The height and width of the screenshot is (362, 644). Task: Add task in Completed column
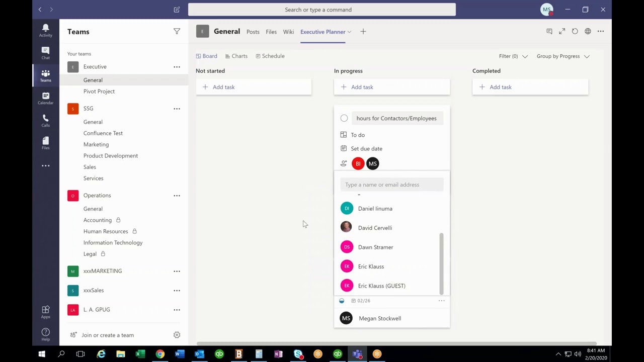pos(530,87)
